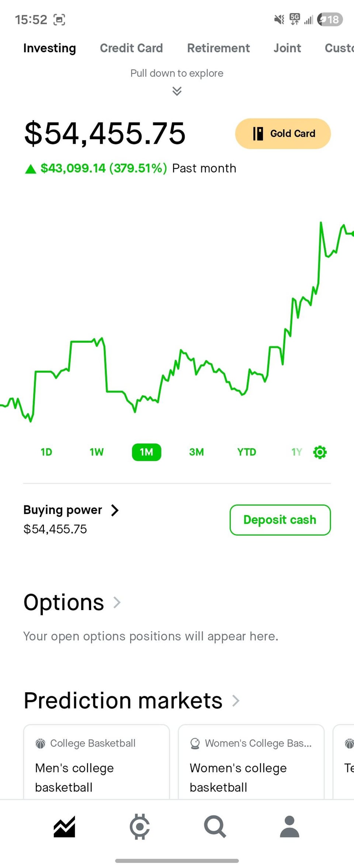Tap the College Basketball icon
Image resolution: width=354 pixels, height=868 pixels.
(x=40, y=743)
